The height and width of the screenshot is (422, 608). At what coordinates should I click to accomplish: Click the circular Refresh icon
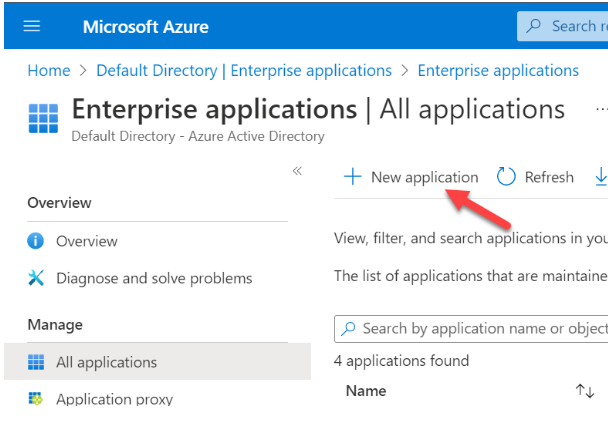coord(506,177)
